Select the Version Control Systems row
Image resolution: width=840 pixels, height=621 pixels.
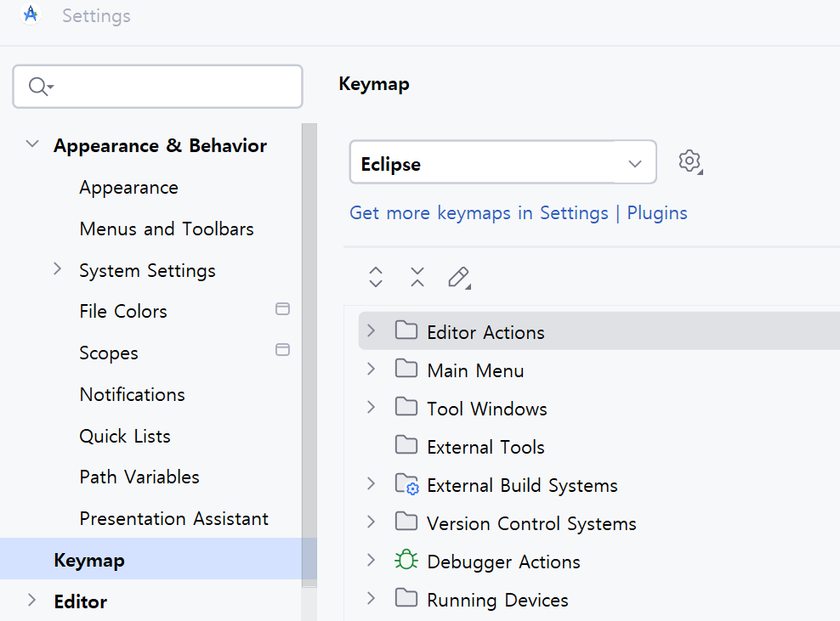pyautogui.click(x=599, y=522)
